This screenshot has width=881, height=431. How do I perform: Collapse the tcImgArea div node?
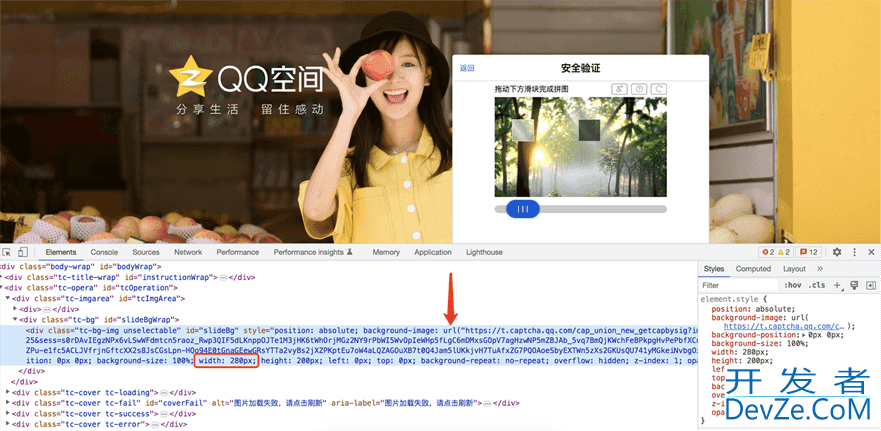8,299
